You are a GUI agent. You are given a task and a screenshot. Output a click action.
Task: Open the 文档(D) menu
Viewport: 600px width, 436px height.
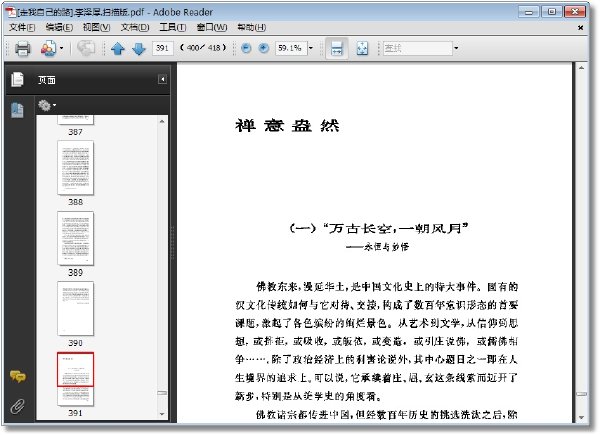[x=135, y=28]
